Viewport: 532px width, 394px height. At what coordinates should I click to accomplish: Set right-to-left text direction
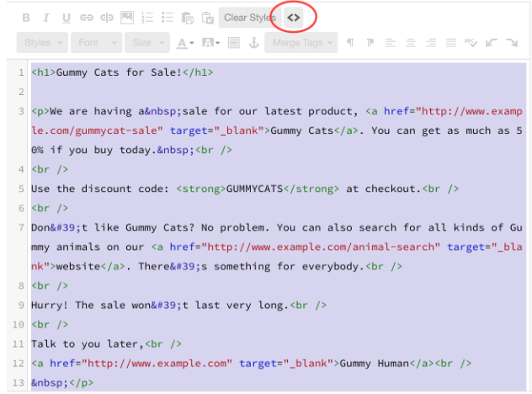pyautogui.click(x=370, y=43)
